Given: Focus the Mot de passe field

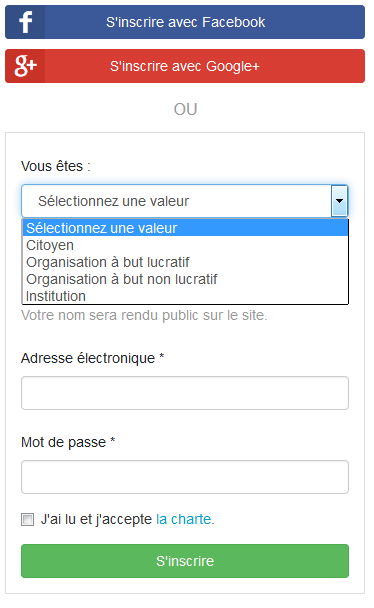Looking at the screenshot, I should pos(185,477).
